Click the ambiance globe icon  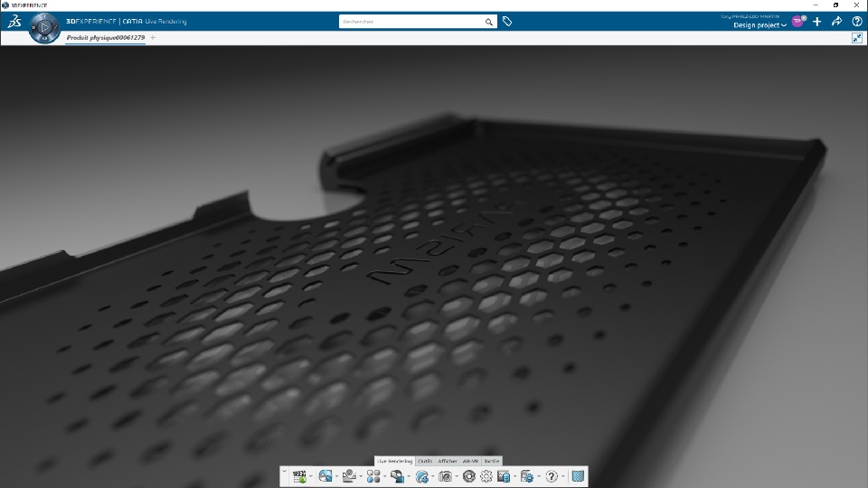(325, 476)
